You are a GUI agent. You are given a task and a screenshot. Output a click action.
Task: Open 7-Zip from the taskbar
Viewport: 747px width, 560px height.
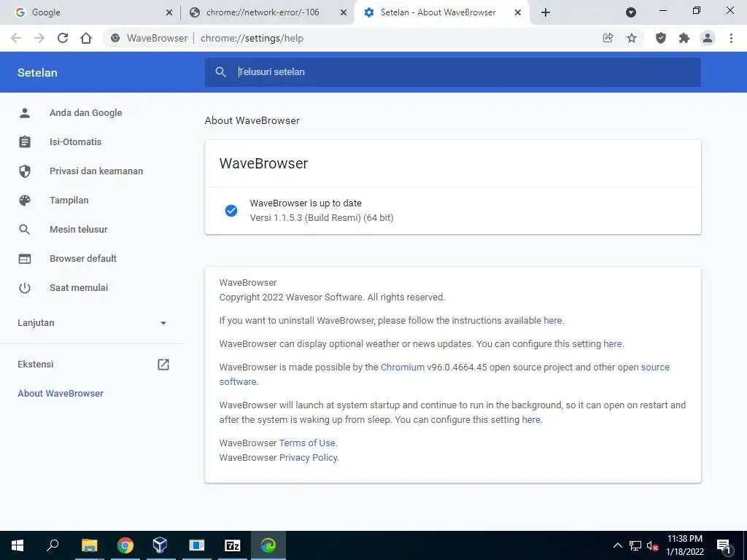click(x=233, y=545)
